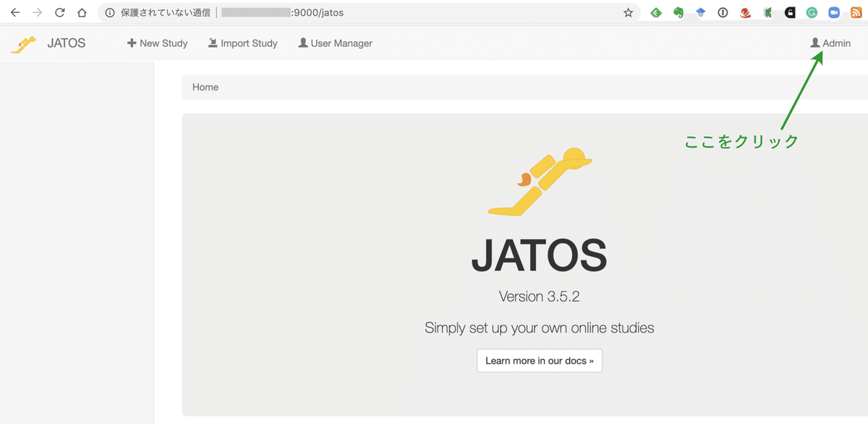The image size is (868, 424).
Task: Go forward with the browser arrow
Action: (38, 12)
